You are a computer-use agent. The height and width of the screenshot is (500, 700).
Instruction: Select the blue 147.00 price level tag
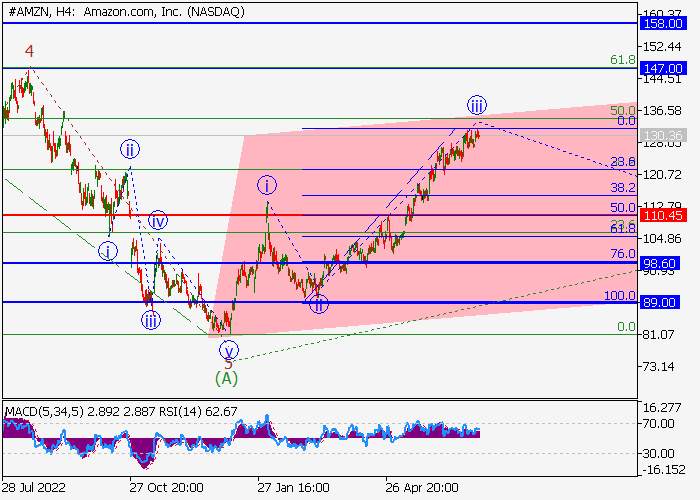[663, 68]
